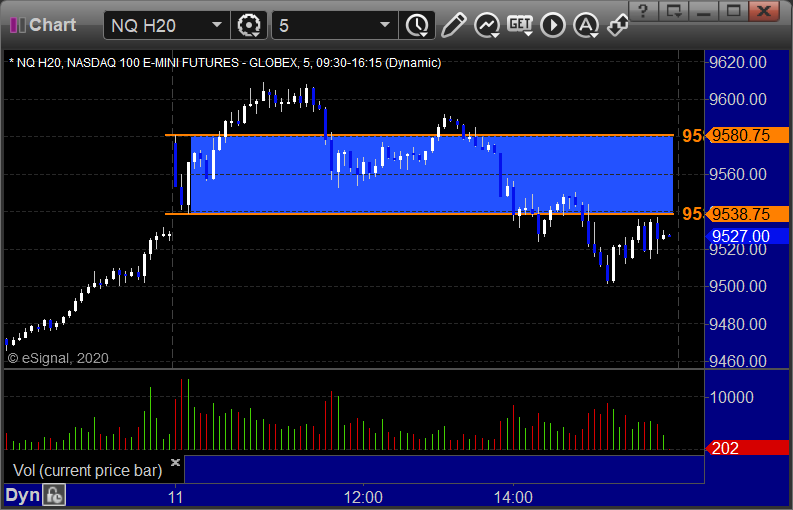The height and width of the screenshot is (510, 793).
Task: Close the Vol (current price bar) study
Action: 175,462
